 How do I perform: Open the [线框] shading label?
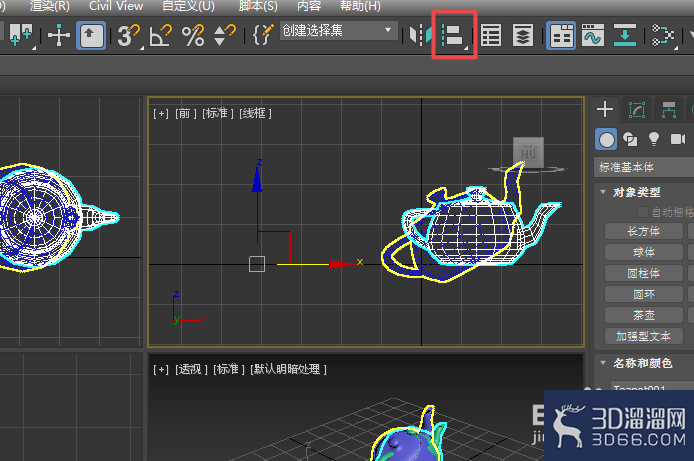click(x=255, y=114)
